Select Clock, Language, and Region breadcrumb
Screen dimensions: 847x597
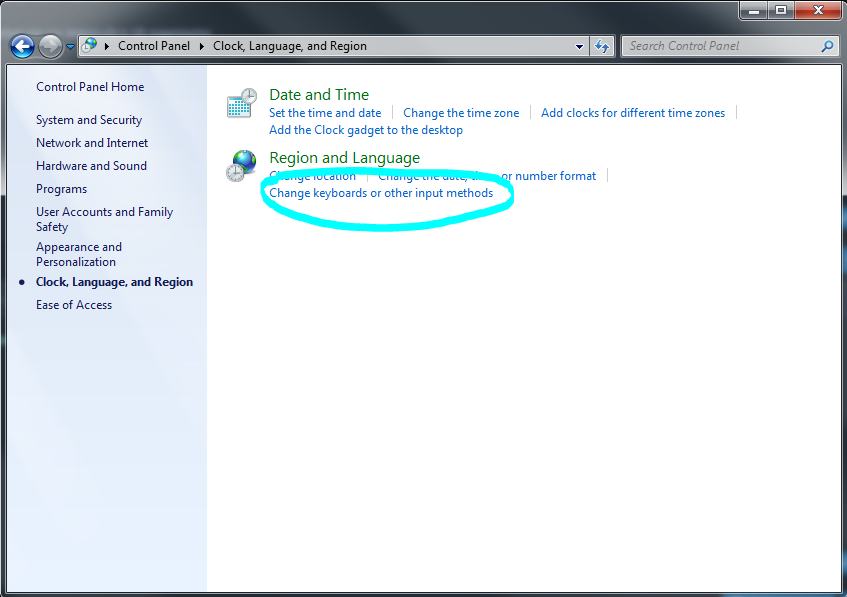290,46
